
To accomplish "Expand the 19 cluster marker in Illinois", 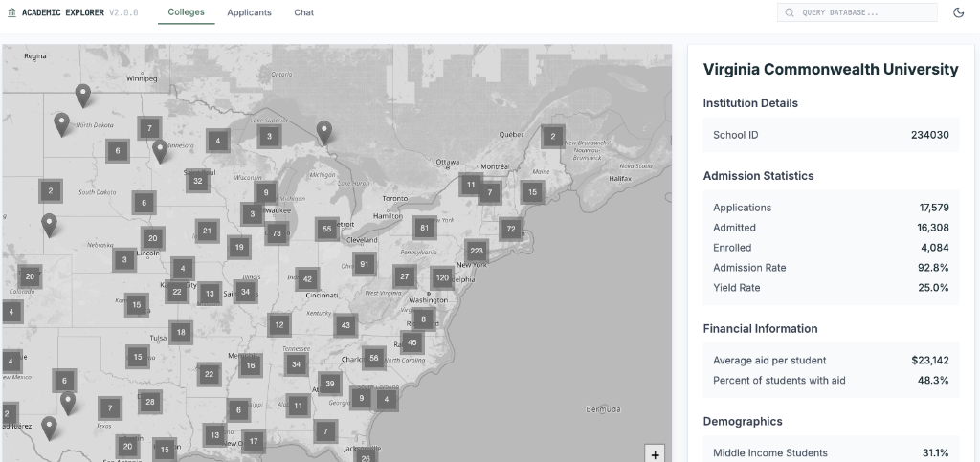I will pos(239,247).
